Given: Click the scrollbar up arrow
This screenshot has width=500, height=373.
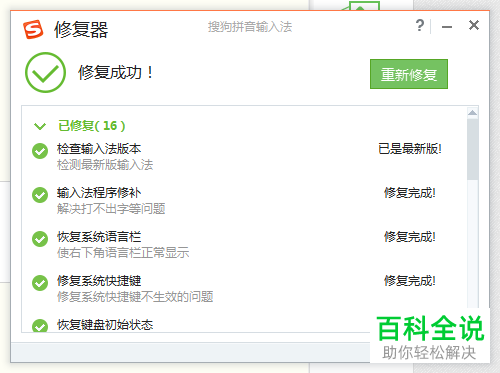Looking at the screenshot, I should coord(472,113).
